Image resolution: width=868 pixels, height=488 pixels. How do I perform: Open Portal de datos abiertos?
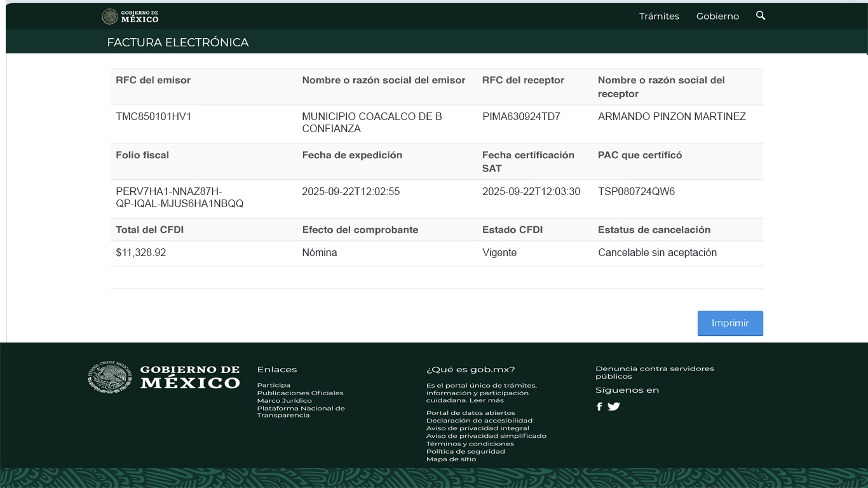pyautogui.click(x=461, y=413)
